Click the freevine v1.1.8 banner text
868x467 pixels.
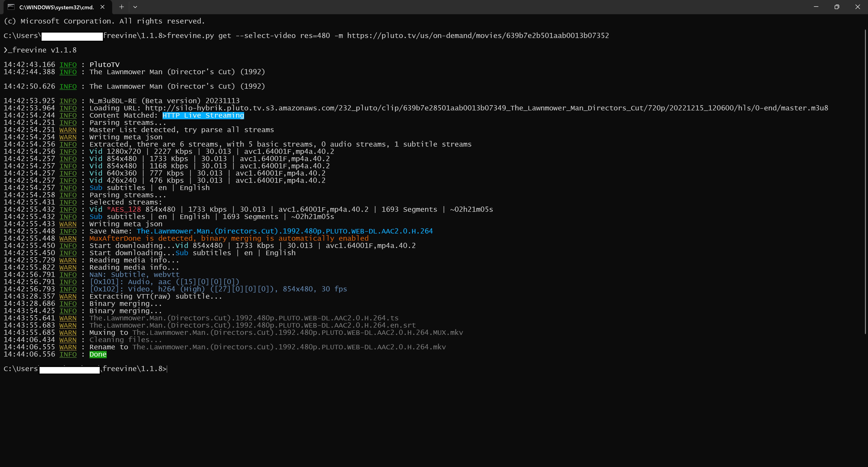pyautogui.click(x=40, y=50)
